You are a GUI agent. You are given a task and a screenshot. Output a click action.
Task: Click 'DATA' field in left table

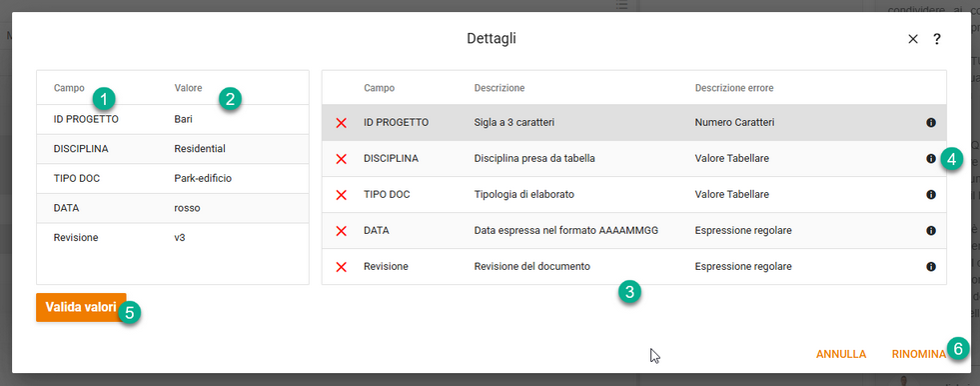[x=66, y=208]
